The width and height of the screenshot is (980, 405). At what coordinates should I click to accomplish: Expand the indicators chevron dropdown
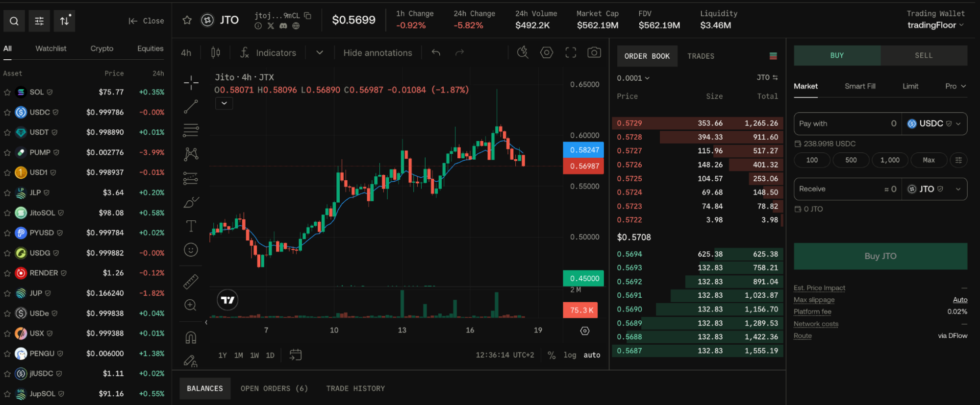click(320, 52)
